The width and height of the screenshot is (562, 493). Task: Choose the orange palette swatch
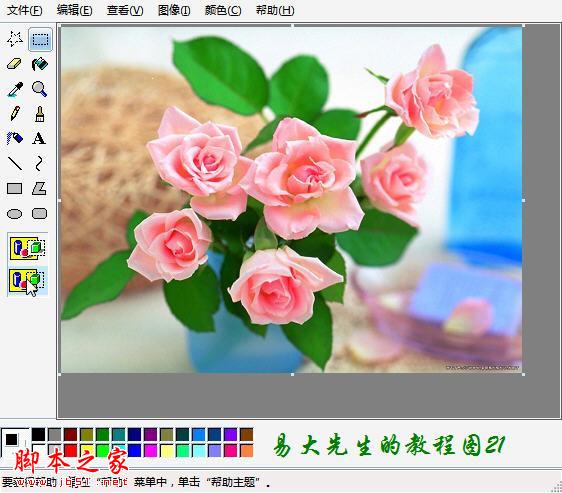[x=247, y=450]
